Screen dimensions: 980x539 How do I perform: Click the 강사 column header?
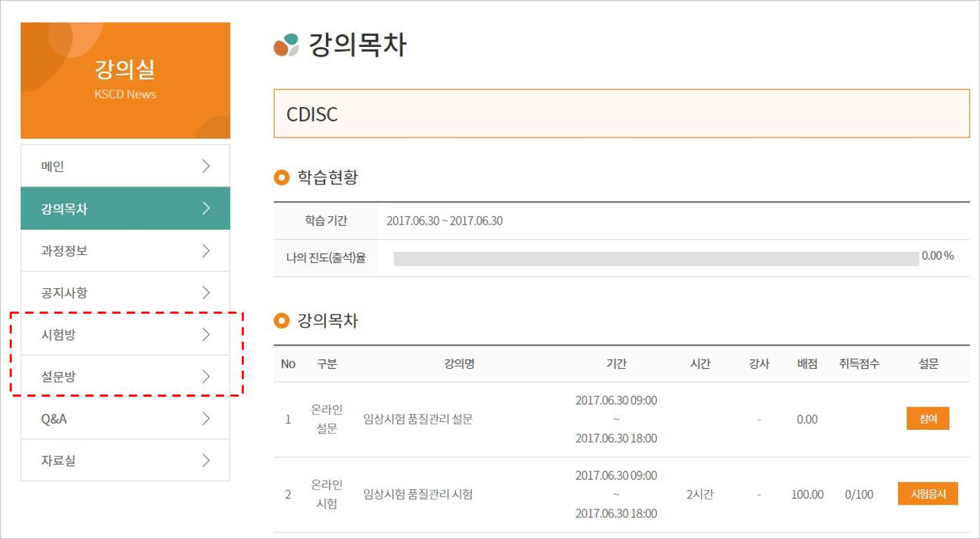tap(759, 363)
